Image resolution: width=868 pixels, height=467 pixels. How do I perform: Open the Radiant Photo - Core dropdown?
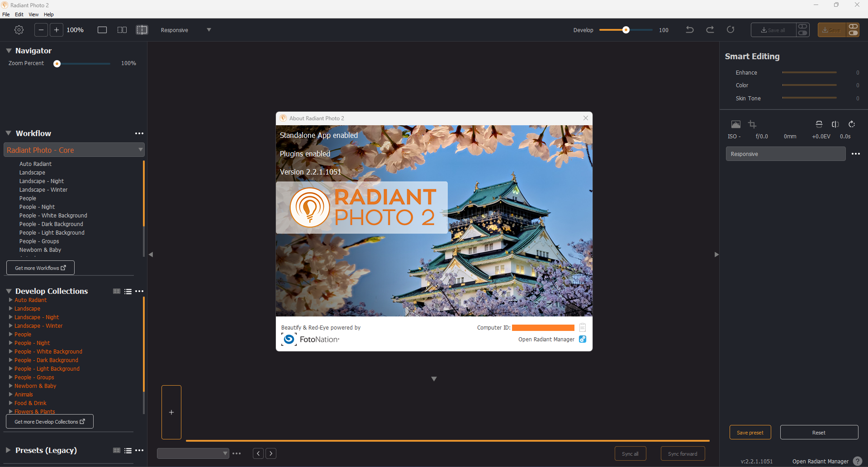74,150
